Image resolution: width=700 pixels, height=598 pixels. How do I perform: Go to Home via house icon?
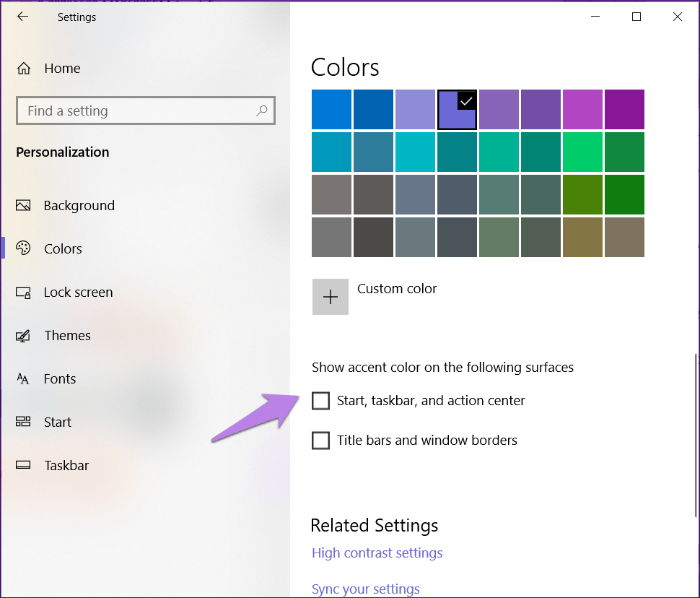click(x=24, y=69)
